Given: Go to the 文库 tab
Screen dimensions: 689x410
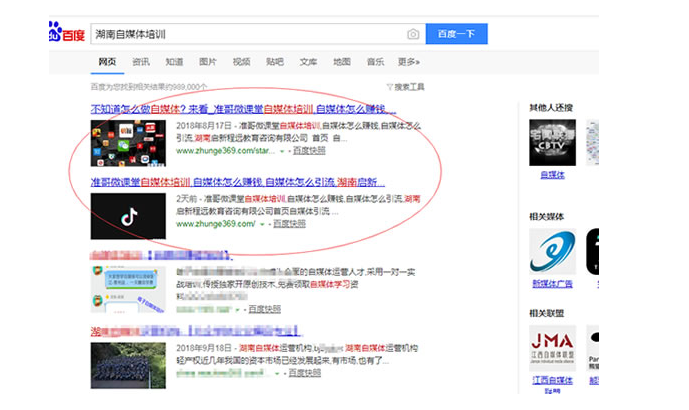Looking at the screenshot, I should (x=308, y=62).
